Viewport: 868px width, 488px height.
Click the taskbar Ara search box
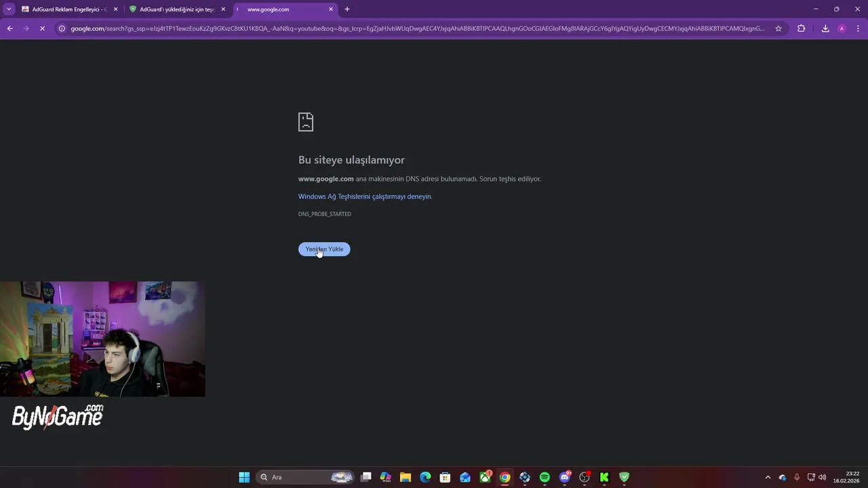(x=306, y=477)
